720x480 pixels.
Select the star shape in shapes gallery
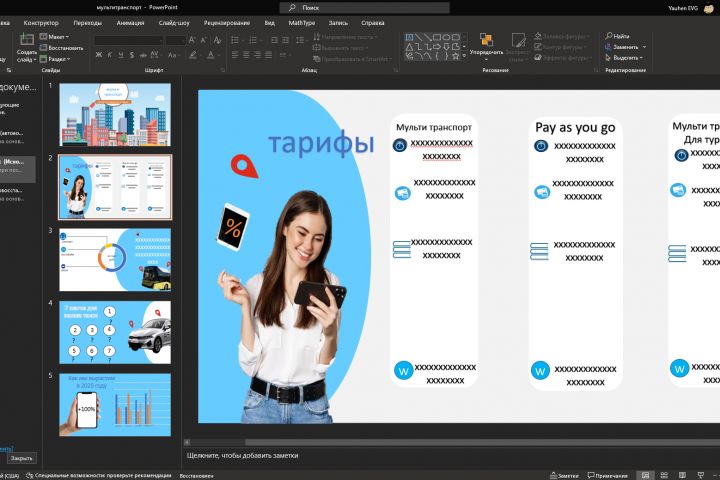pyautogui.click(x=456, y=58)
